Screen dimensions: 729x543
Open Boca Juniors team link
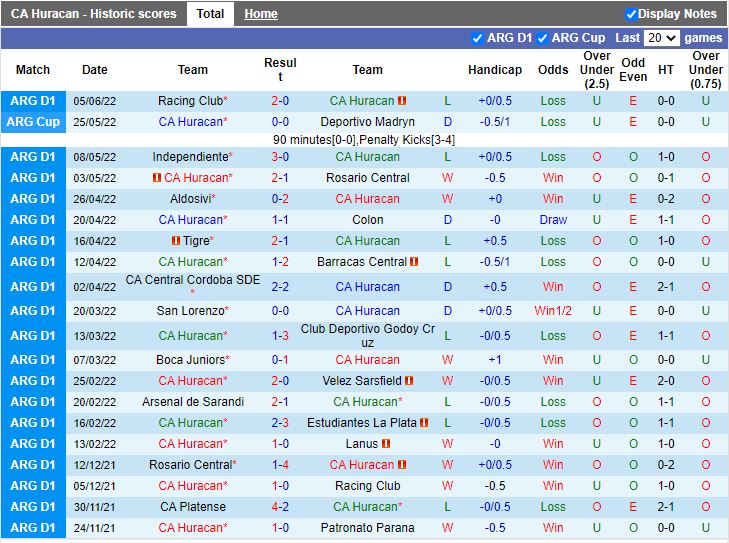click(x=190, y=360)
